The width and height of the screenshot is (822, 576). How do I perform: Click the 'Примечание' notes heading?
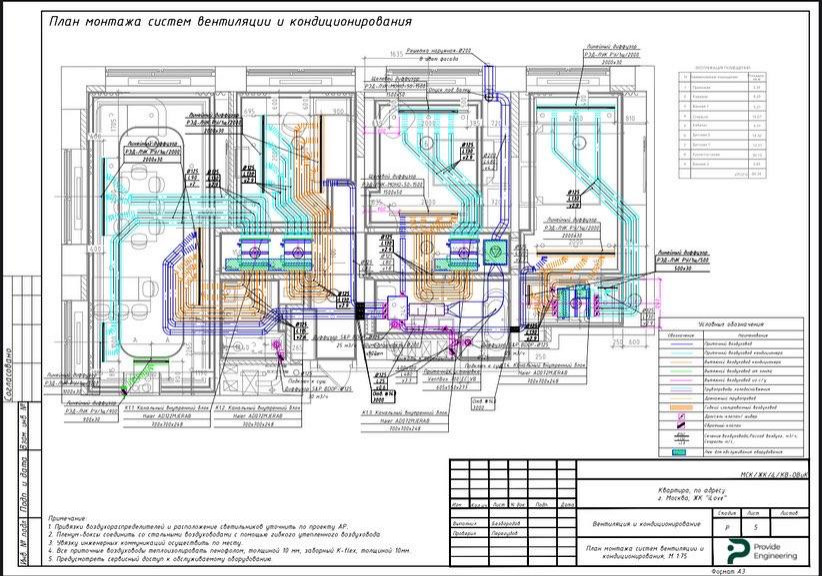[x=69, y=519]
